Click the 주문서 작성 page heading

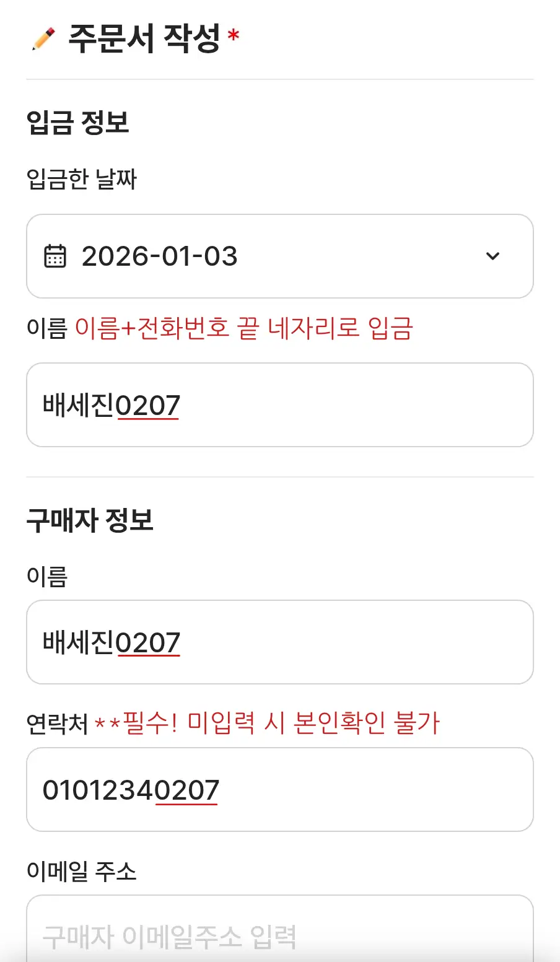144,39
